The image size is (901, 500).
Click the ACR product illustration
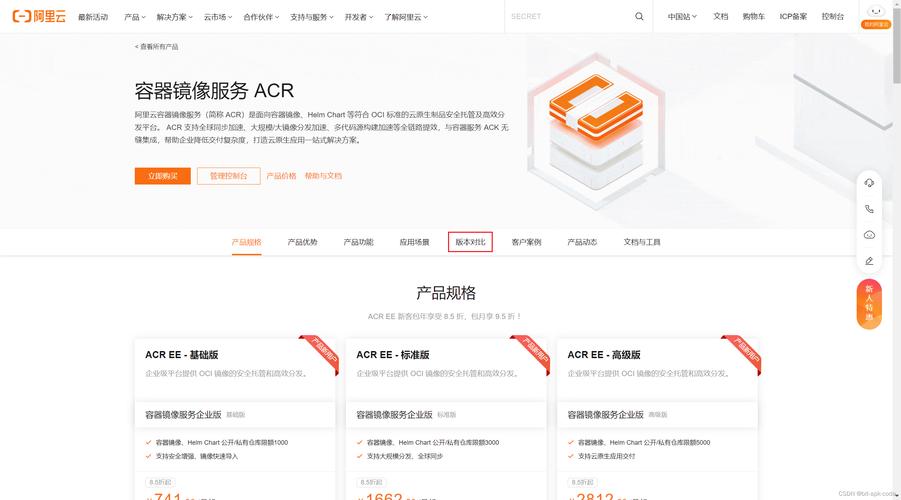click(596, 130)
